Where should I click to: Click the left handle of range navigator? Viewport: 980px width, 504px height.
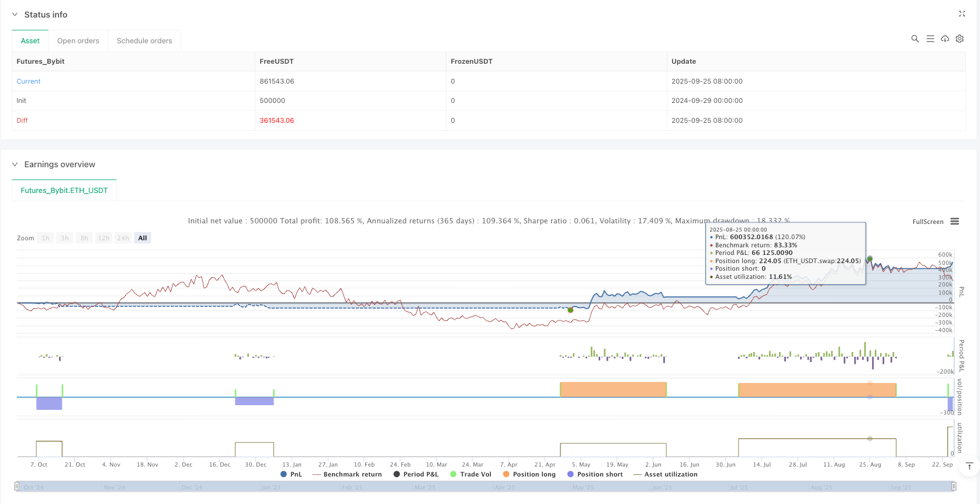[17, 486]
